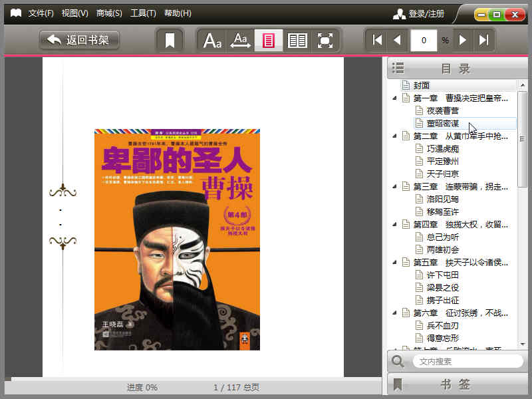Open section 两雄初会
Viewport: 532px width, 399px height.
[442, 250]
